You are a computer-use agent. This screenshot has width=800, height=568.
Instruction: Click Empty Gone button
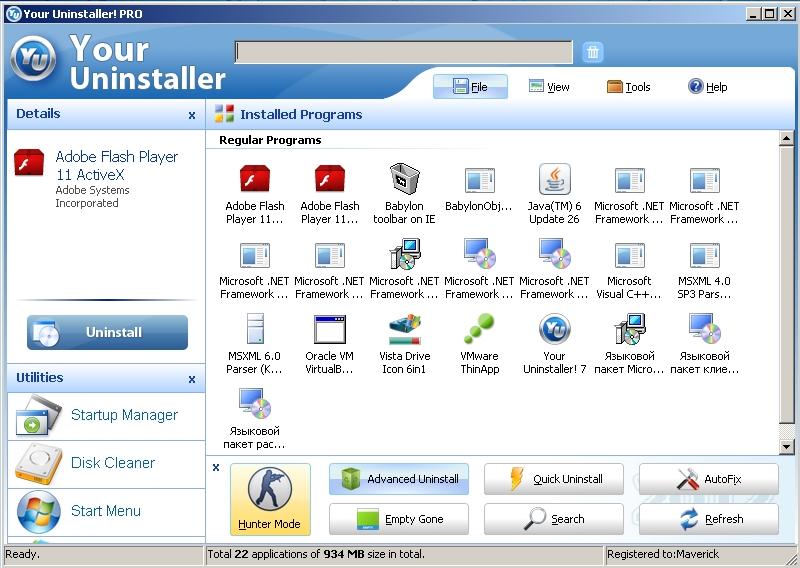(x=398, y=519)
